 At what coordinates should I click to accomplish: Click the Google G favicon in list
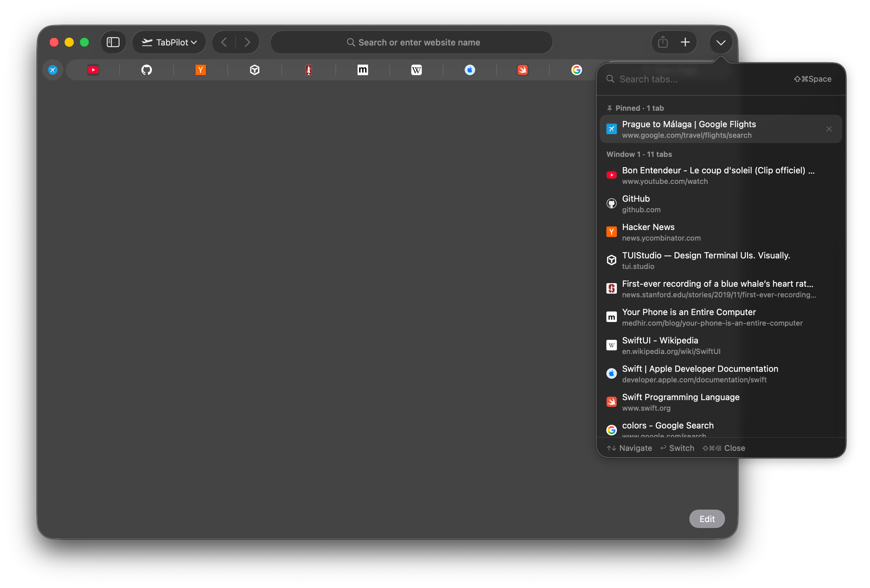click(611, 430)
